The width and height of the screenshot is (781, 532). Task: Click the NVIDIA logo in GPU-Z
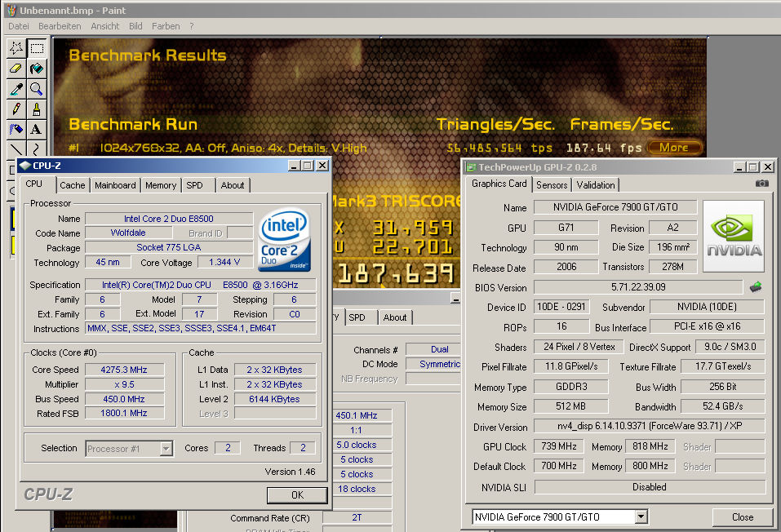(x=733, y=236)
